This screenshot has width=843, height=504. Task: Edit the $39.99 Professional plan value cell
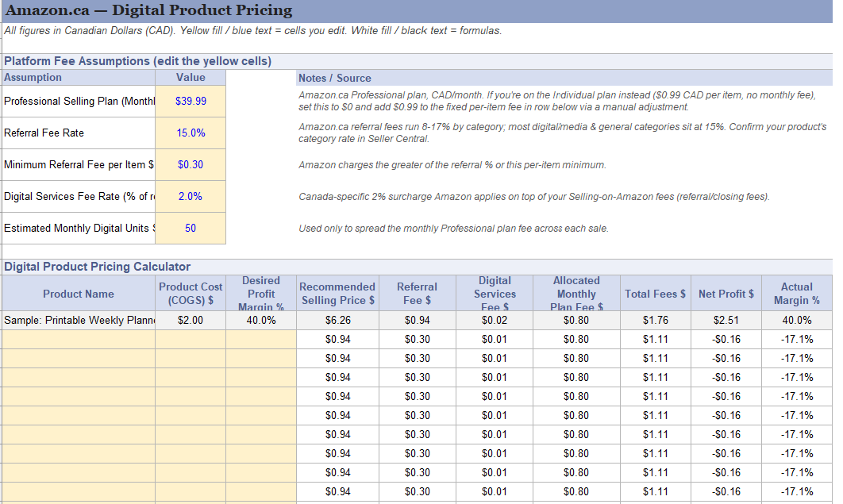(191, 101)
